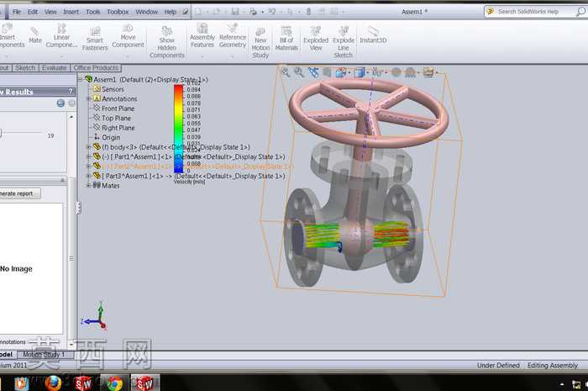Click the help question mark in Results panel

(x=70, y=91)
